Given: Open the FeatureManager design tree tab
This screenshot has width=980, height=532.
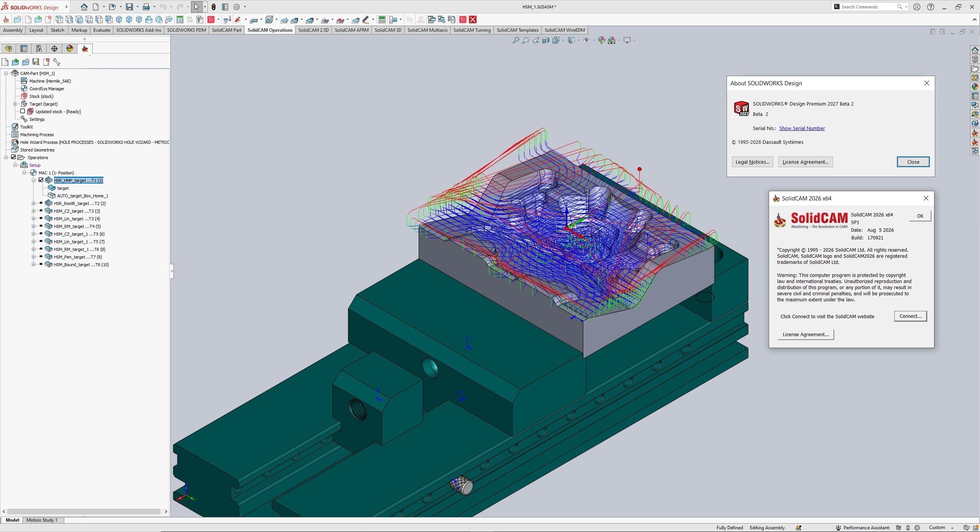Looking at the screenshot, I should click(x=8, y=49).
